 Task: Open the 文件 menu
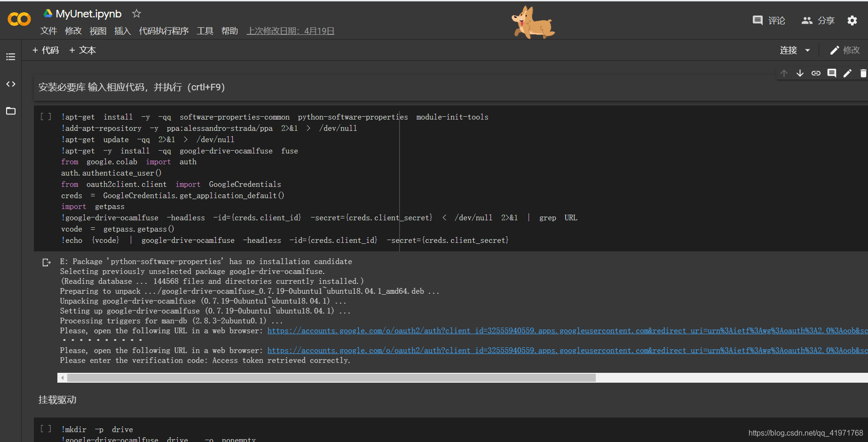point(48,31)
